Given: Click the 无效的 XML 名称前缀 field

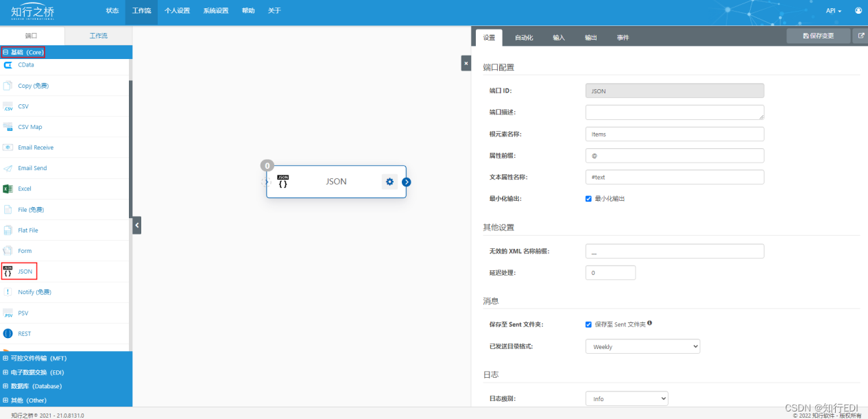Looking at the screenshot, I should 675,251.
